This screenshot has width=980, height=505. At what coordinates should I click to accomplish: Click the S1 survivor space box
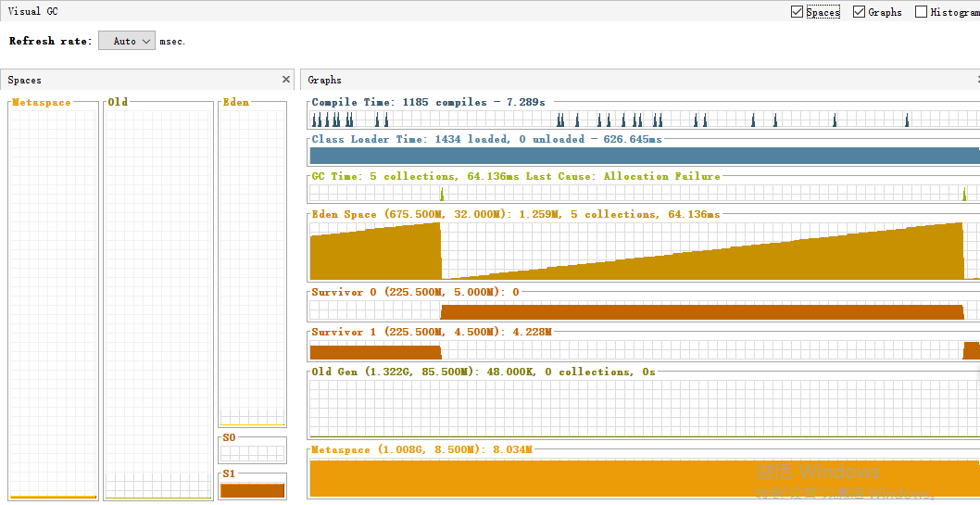click(x=253, y=490)
